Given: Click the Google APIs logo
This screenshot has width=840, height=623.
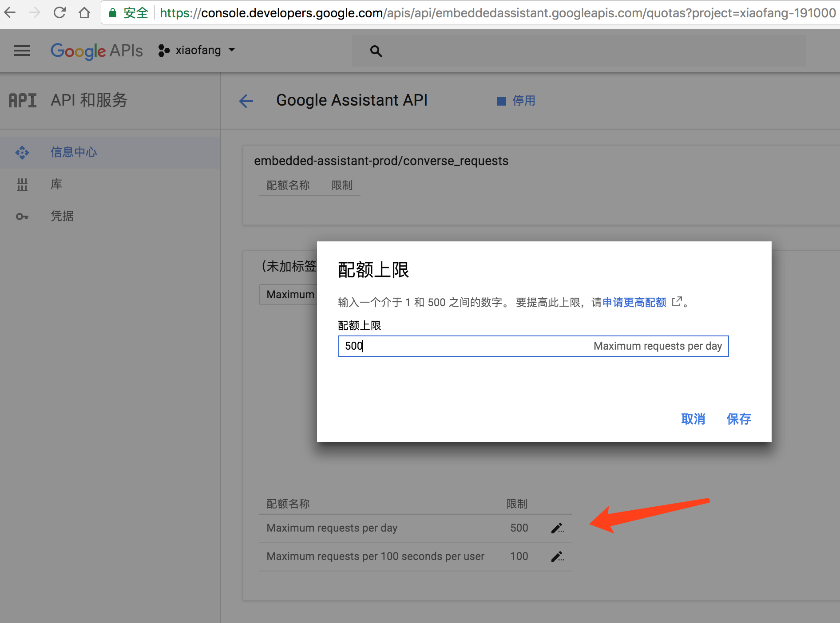Looking at the screenshot, I should point(97,51).
